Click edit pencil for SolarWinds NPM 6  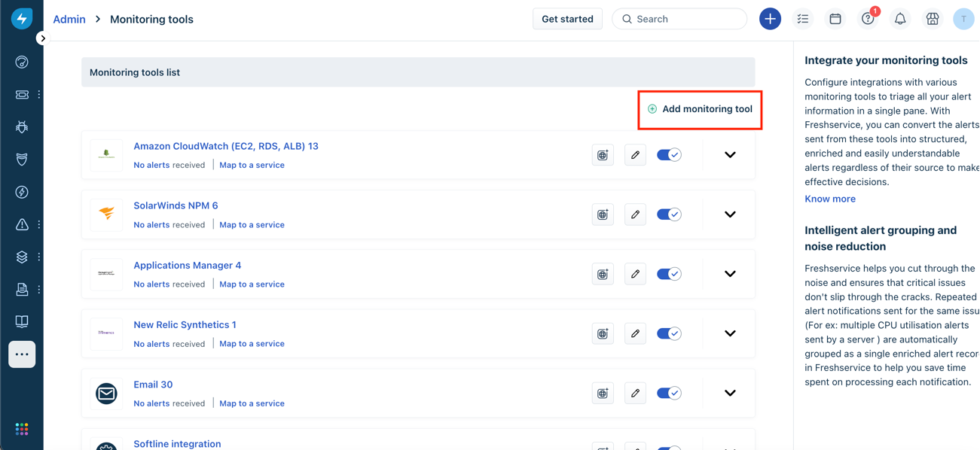(635, 214)
